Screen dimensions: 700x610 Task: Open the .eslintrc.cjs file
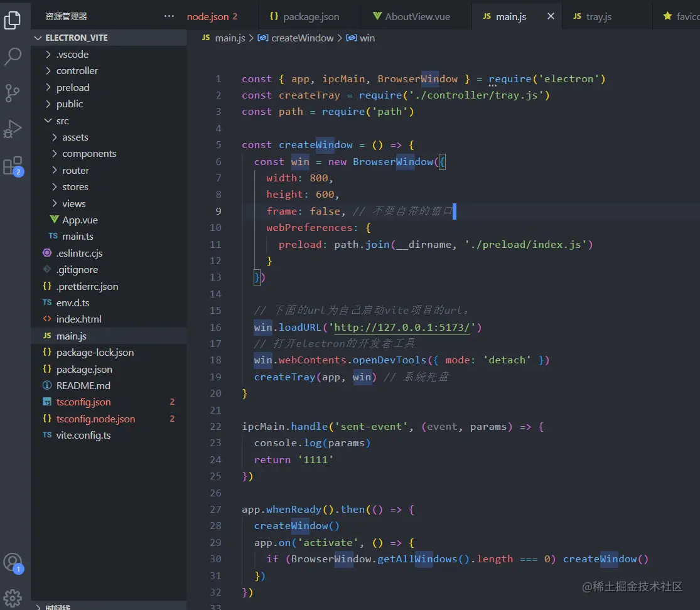(x=109, y=253)
